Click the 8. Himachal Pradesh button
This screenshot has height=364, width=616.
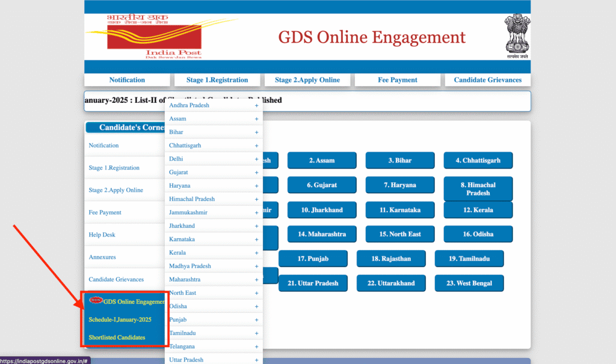[478, 189]
